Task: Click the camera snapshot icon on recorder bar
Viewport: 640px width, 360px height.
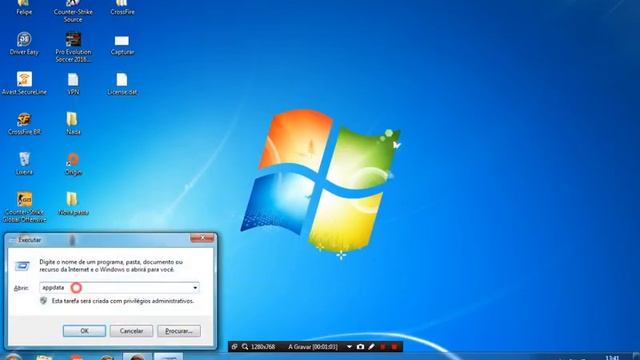Action: click(360, 347)
